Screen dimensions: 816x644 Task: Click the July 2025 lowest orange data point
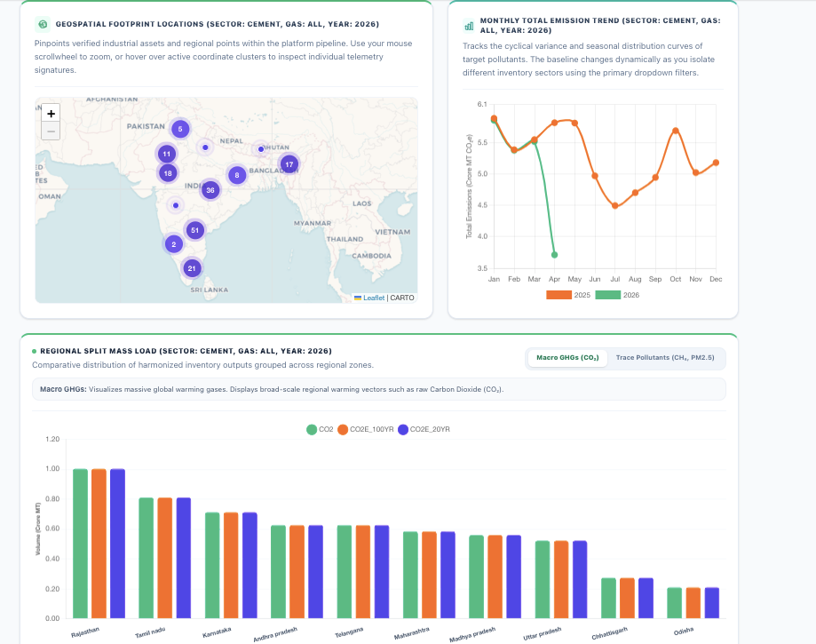(615, 206)
